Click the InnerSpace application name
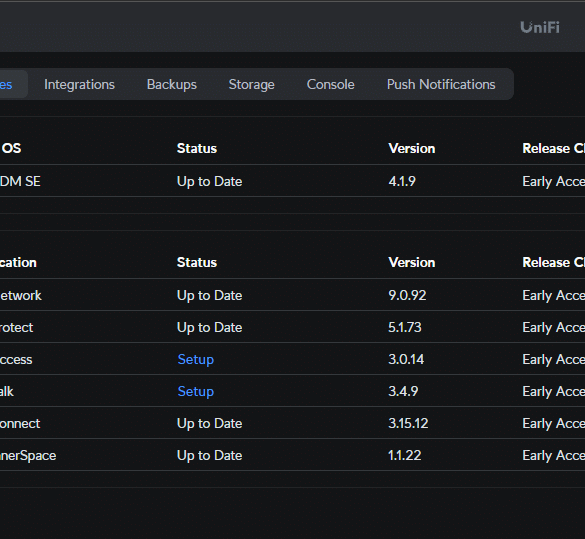Viewport: 585px width, 539px height. 28,456
